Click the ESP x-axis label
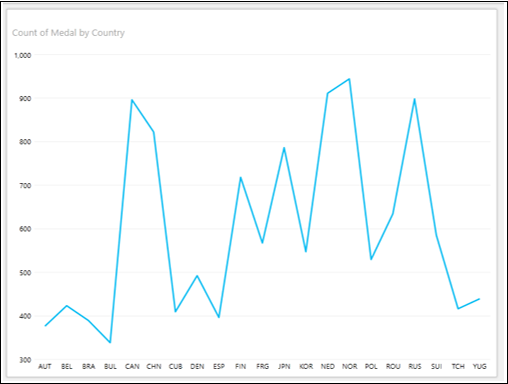The width and height of the screenshot is (508, 384). point(219,366)
